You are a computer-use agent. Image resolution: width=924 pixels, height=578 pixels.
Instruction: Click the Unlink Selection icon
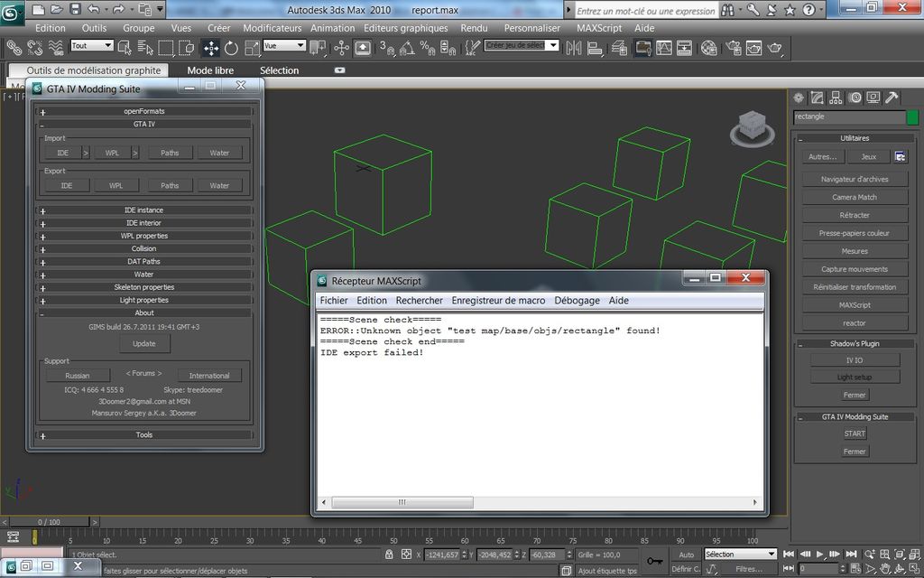pos(35,48)
